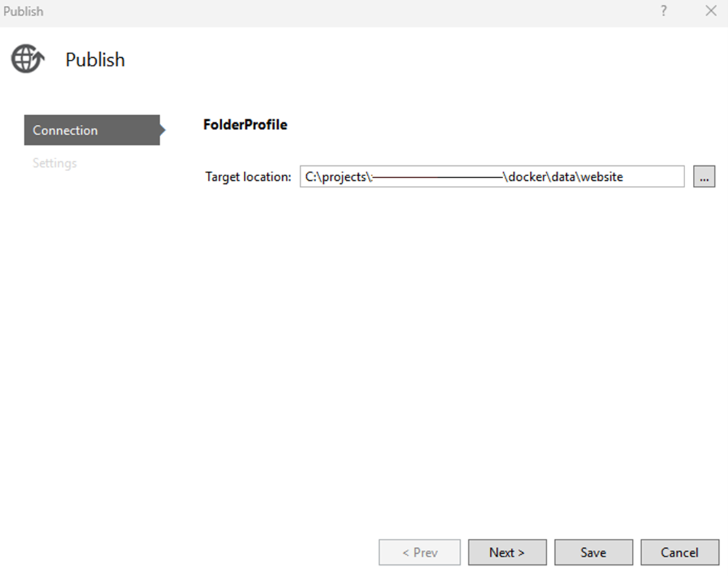Advance by clicking Next

[508, 552]
